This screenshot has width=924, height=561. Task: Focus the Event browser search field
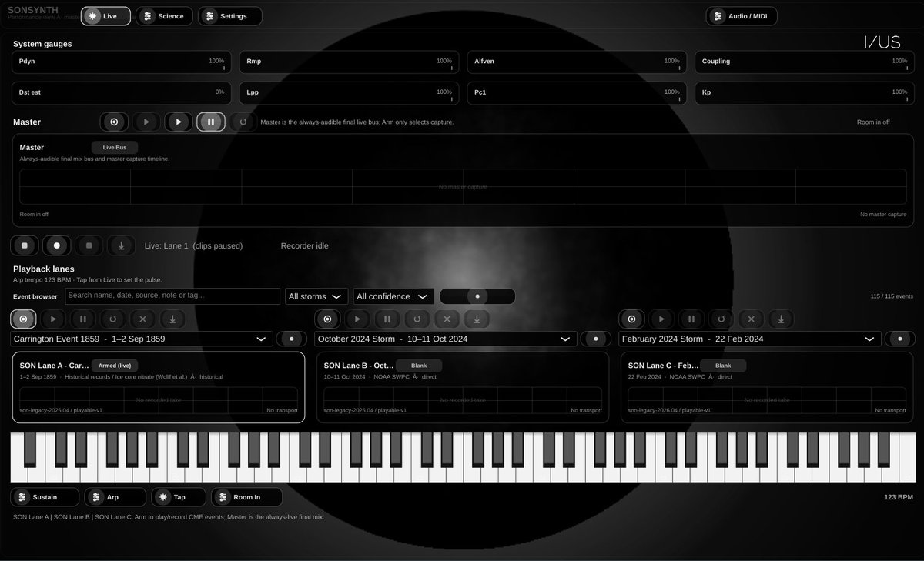coord(172,296)
